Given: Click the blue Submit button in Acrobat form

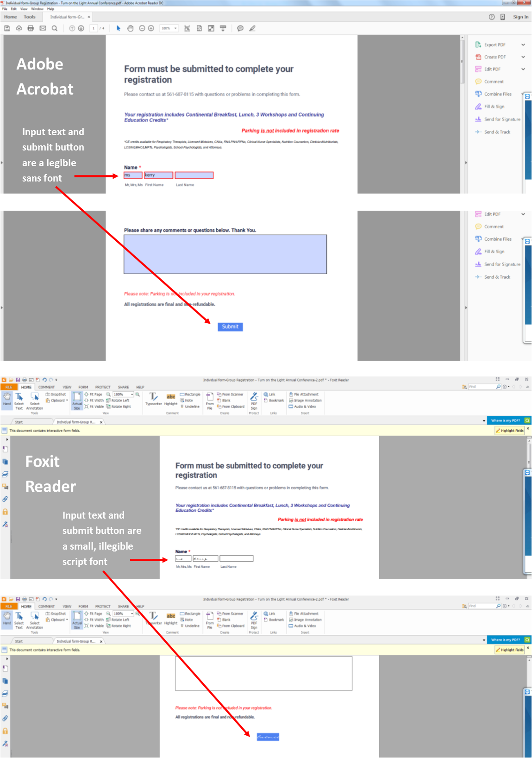Looking at the screenshot, I should tap(230, 326).
